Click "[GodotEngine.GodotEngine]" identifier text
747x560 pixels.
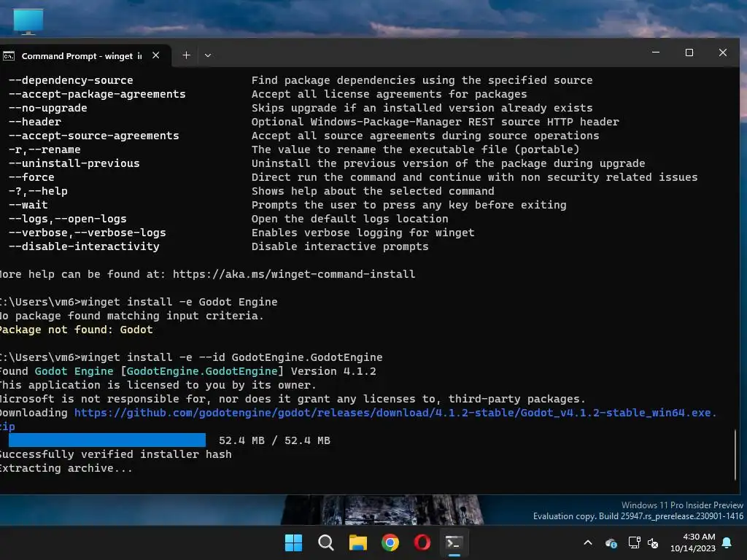(202, 371)
